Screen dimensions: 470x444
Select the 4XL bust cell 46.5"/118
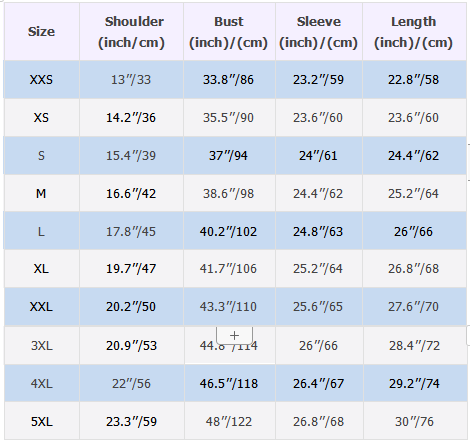pos(229,383)
